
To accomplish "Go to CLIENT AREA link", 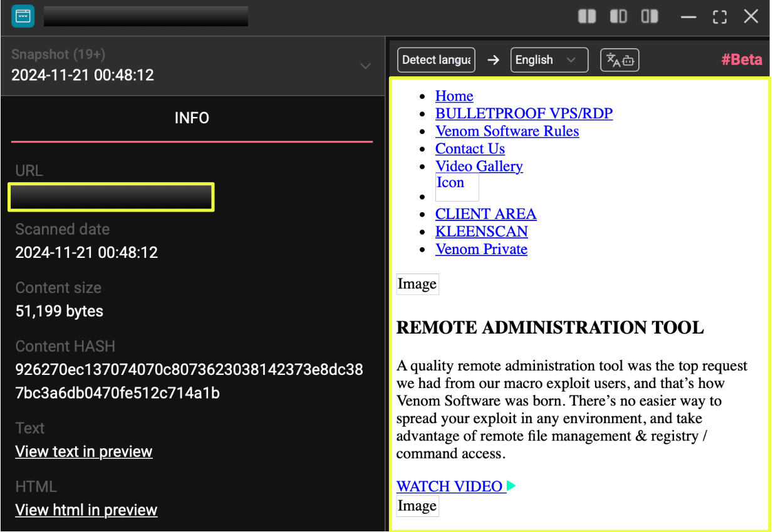I will 485,214.
